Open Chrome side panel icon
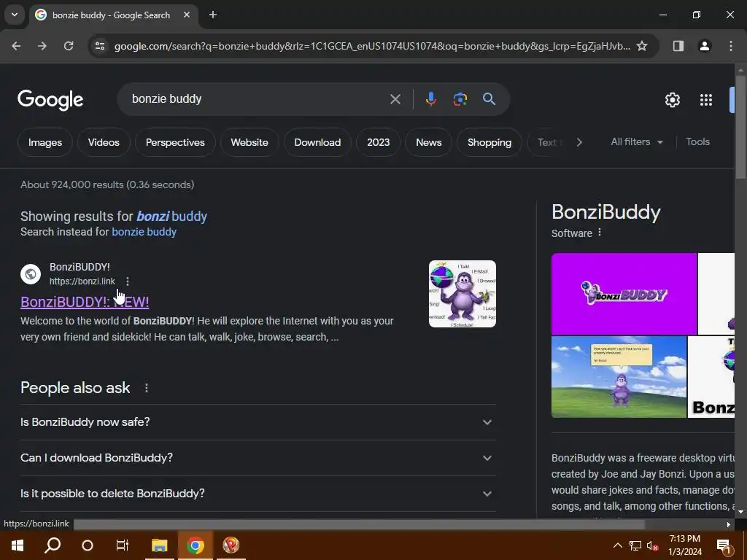The width and height of the screenshot is (747, 560). point(678,46)
